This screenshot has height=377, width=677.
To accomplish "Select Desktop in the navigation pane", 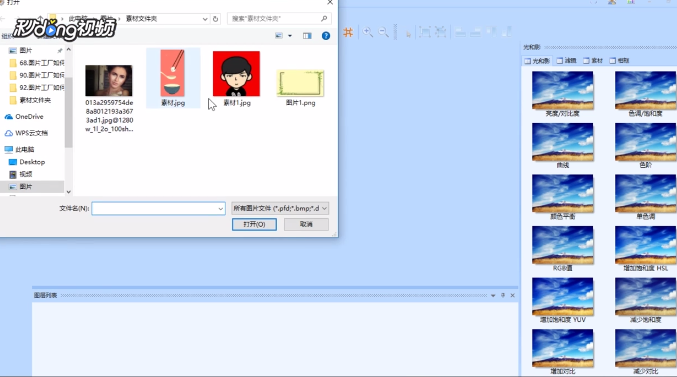I will click(x=27, y=162).
